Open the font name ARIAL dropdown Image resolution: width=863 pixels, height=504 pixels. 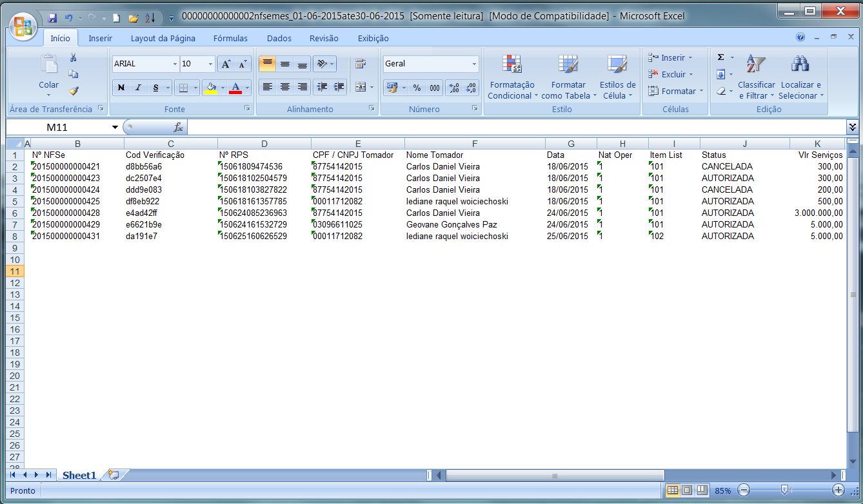[x=175, y=64]
